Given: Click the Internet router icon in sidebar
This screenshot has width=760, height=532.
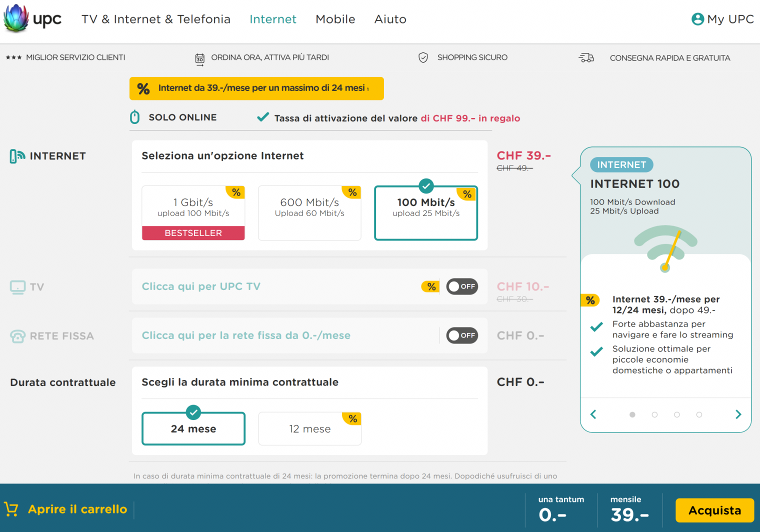Looking at the screenshot, I should coord(17,156).
